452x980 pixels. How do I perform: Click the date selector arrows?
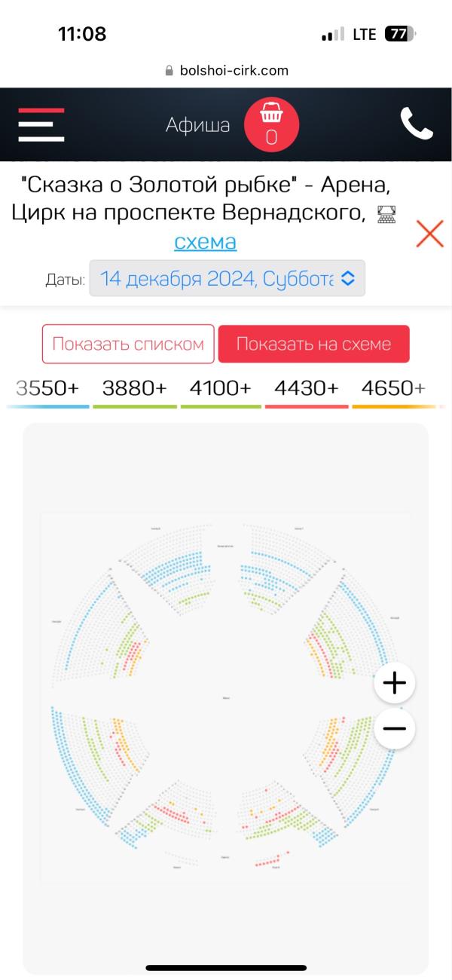(347, 278)
